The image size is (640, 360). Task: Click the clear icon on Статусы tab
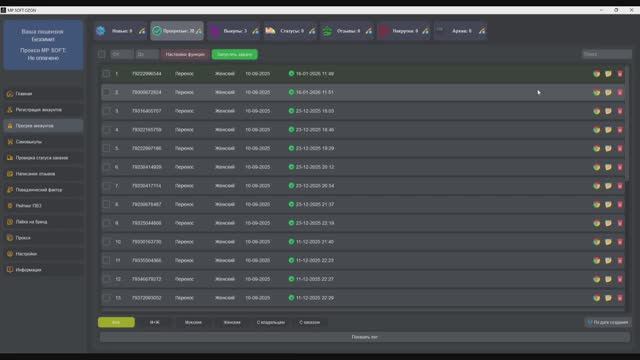coord(312,31)
